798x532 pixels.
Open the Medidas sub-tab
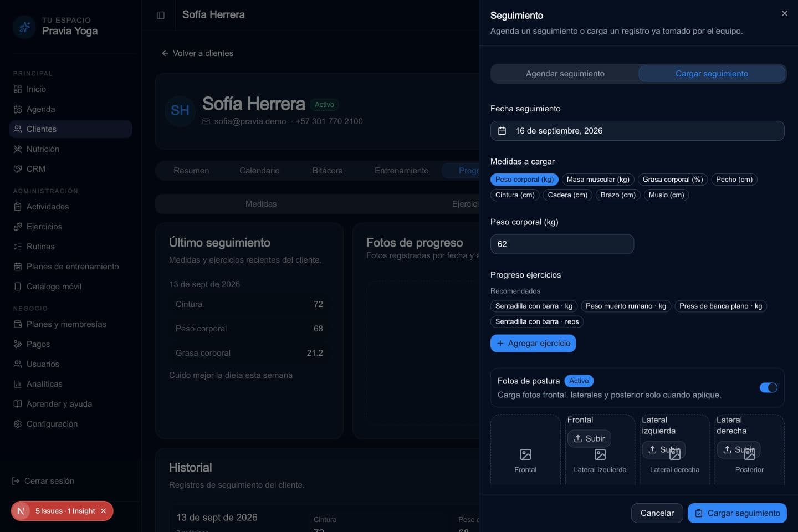tap(261, 204)
